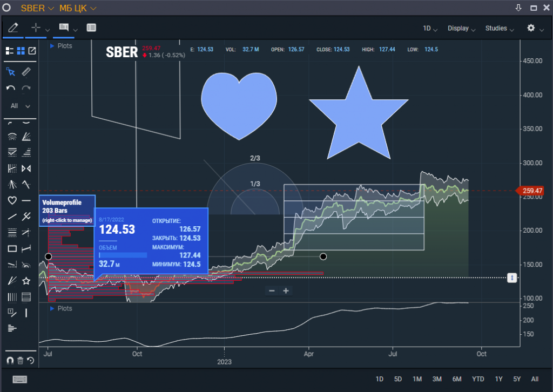The image size is (553, 392).
Task: Click the 259.47 current price label
Action: pos(530,191)
